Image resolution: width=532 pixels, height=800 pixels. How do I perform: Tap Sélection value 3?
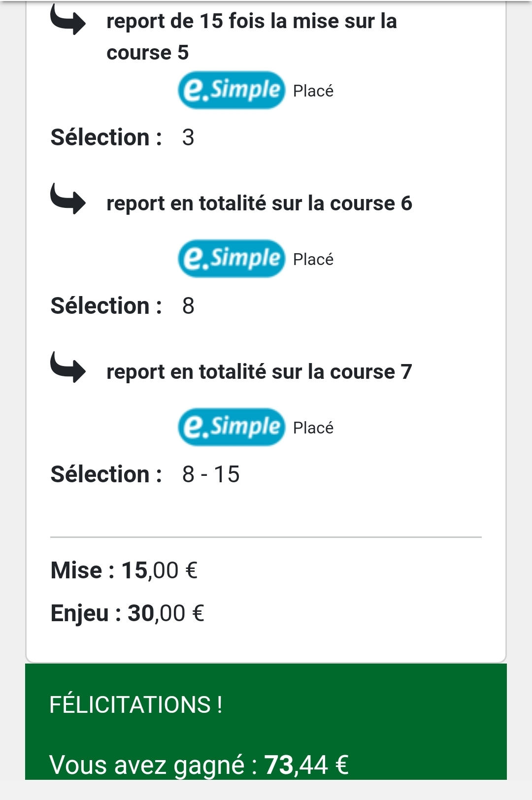(188, 137)
